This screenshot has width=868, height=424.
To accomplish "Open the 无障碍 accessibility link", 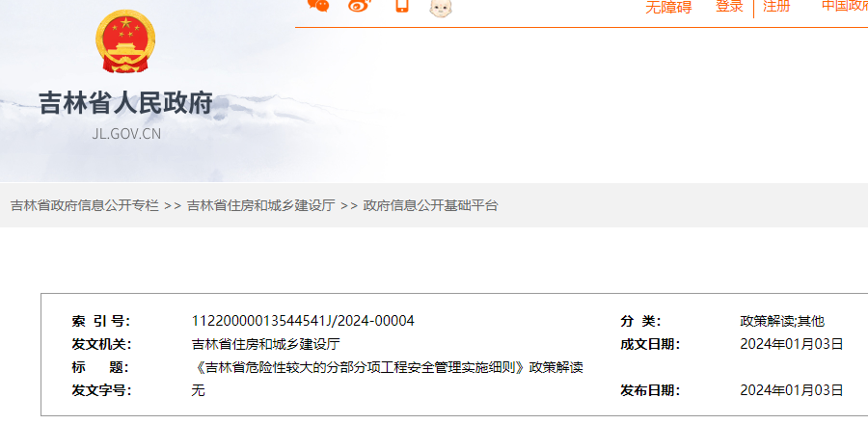I will [x=668, y=7].
